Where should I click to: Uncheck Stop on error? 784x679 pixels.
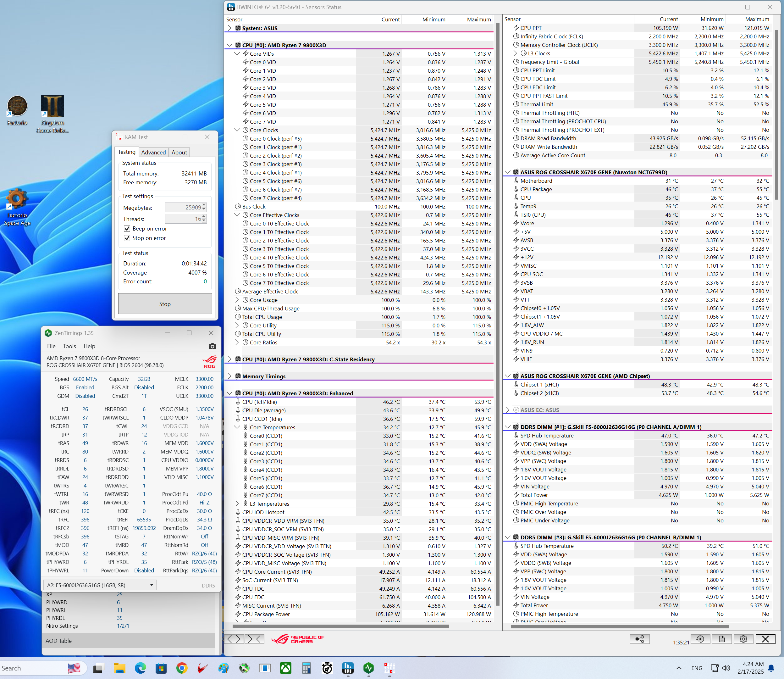[127, 238]
